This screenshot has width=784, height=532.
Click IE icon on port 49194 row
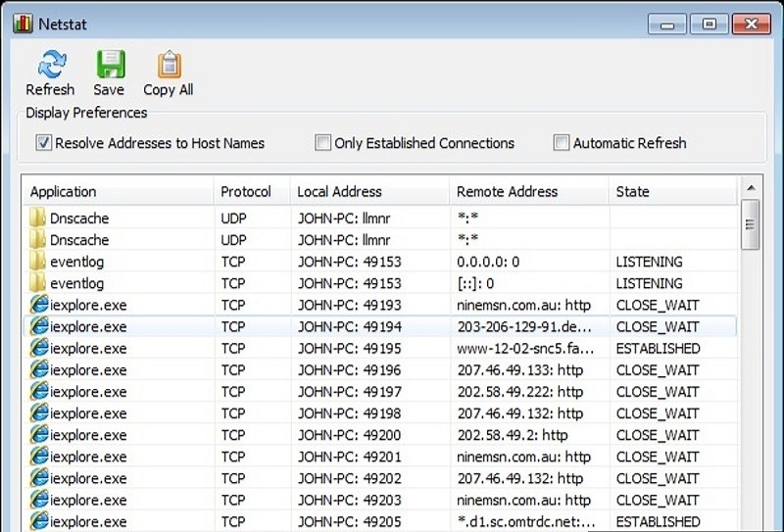[39, 326]
